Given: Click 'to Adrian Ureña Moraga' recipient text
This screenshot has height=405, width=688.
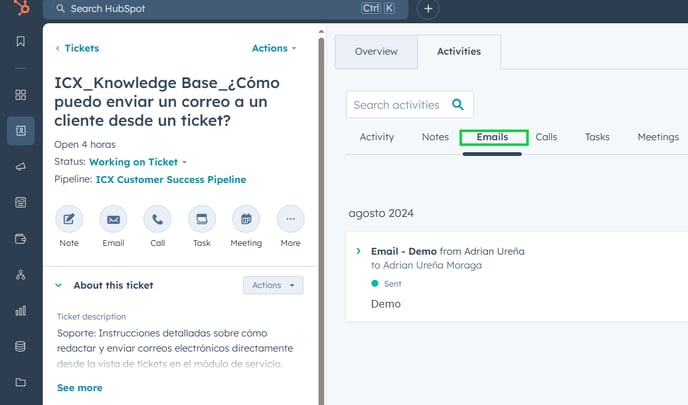Looking at the screenshot, I should coord(426,265).
